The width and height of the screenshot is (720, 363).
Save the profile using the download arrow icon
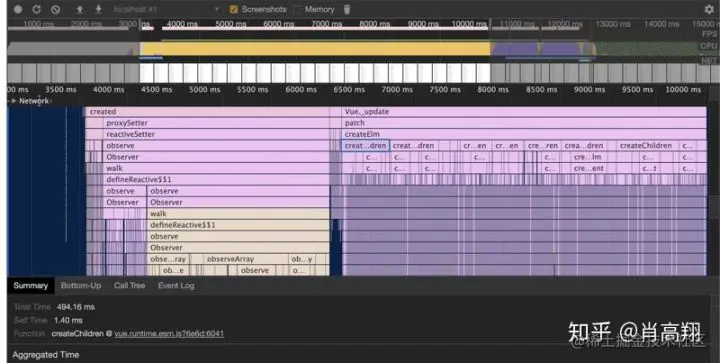tap(98, 9)
